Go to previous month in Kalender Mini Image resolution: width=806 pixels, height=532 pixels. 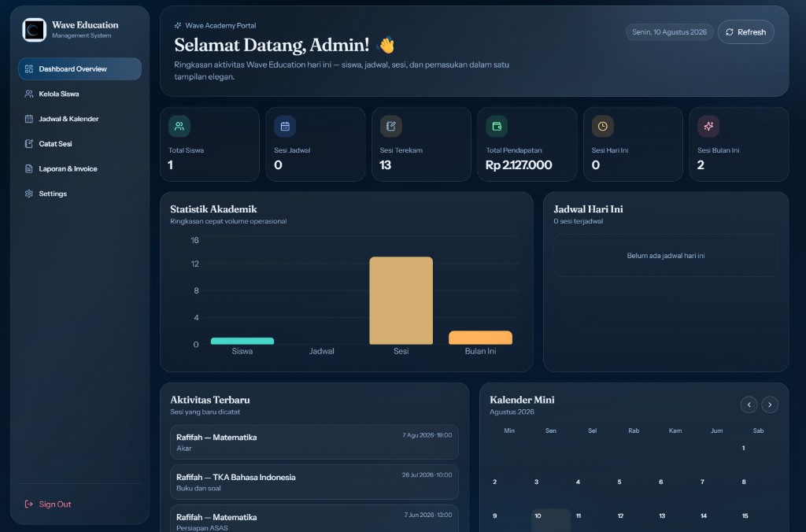pos(749,405)
